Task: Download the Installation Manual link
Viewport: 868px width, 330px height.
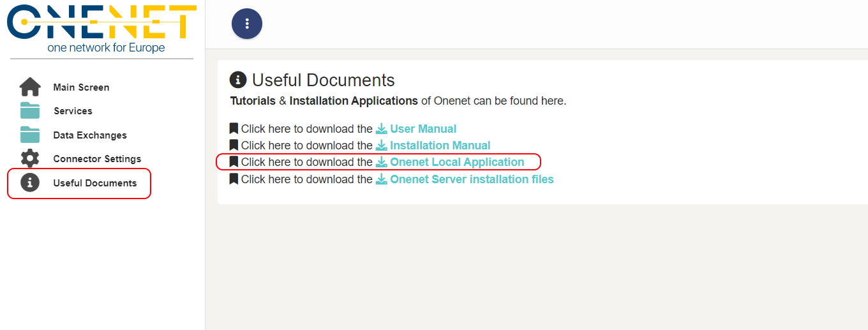Action: coord(440,146)
